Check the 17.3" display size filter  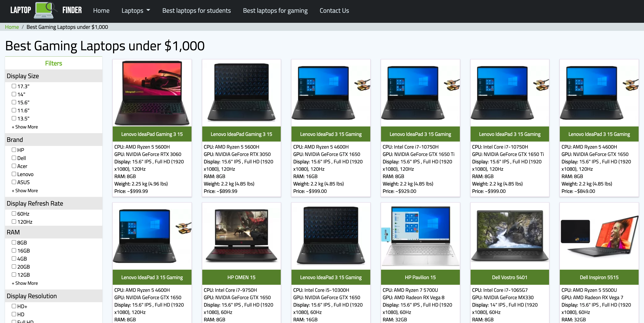14,86
